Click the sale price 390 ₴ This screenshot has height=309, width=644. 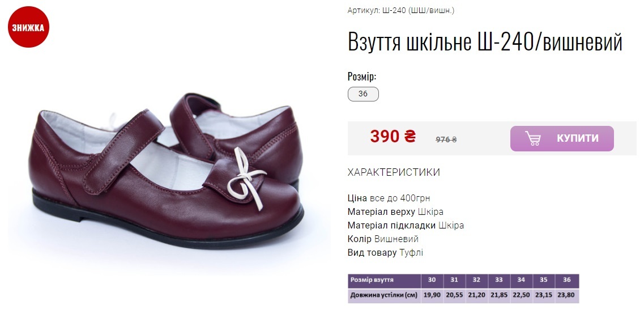(393, 136)
